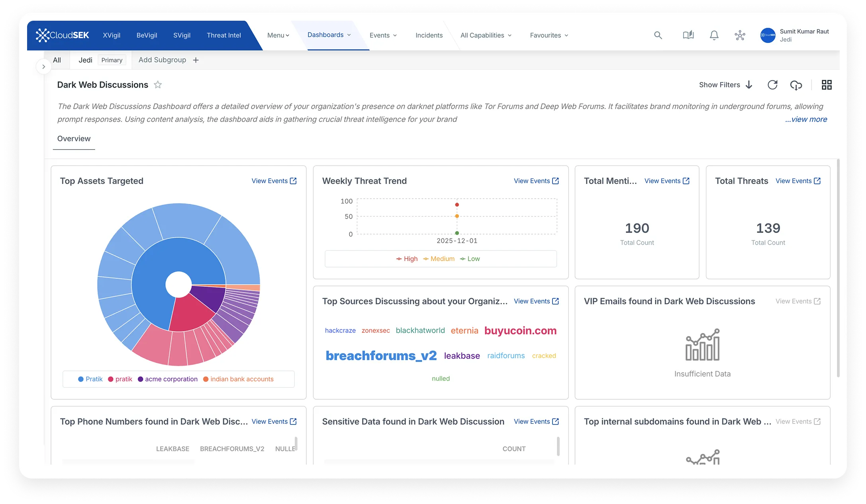Click breachforums_v2 in the sources word cloud
Image resolution: width=866 pixels, height=504 pixels.
(381, 356)
